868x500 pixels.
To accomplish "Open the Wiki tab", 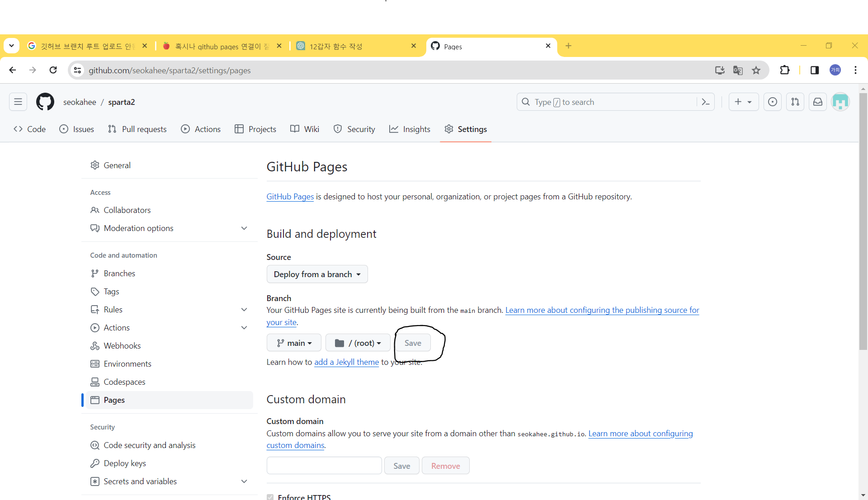I will (305, 129).
